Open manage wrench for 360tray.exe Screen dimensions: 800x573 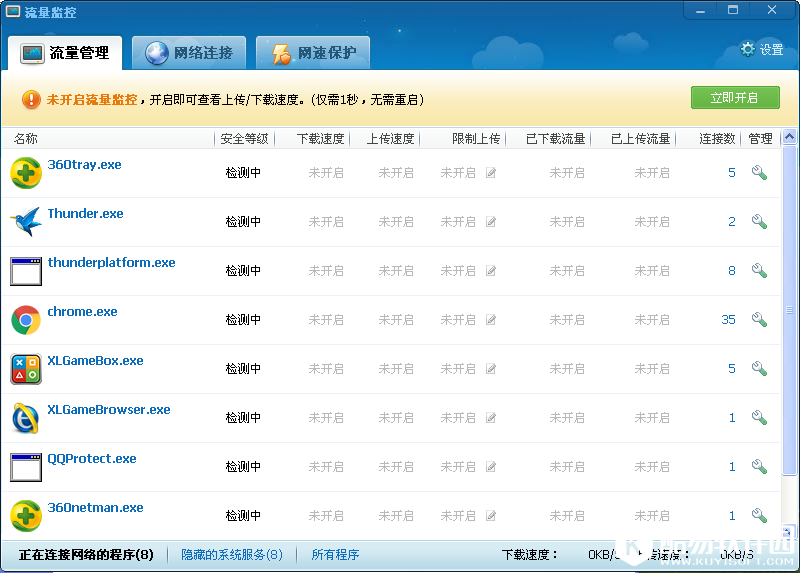759,173
